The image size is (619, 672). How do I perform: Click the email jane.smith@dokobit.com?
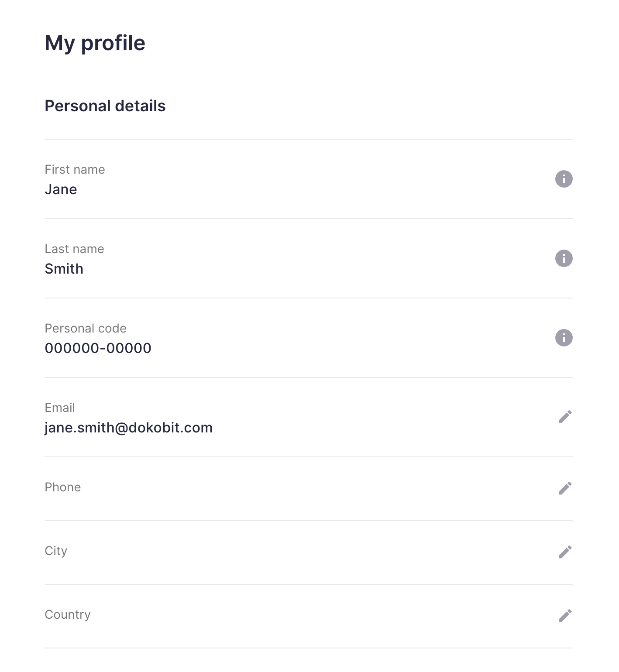click(x=129, y=428)
